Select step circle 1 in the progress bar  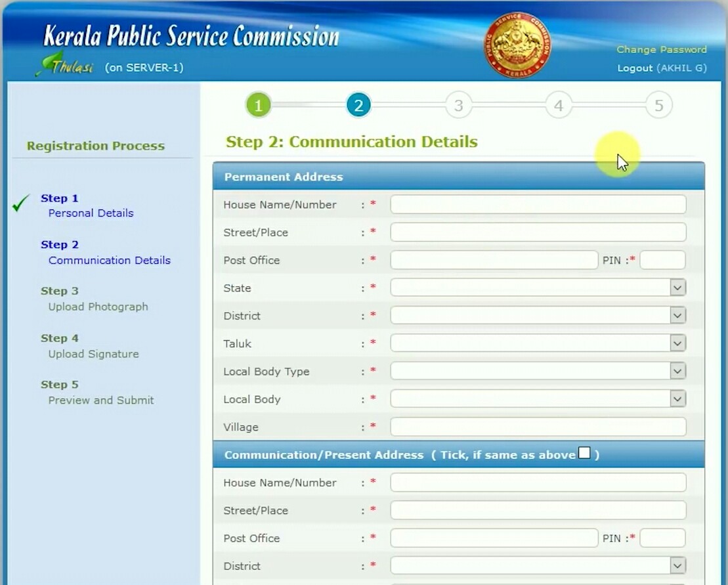pos(258,104)
